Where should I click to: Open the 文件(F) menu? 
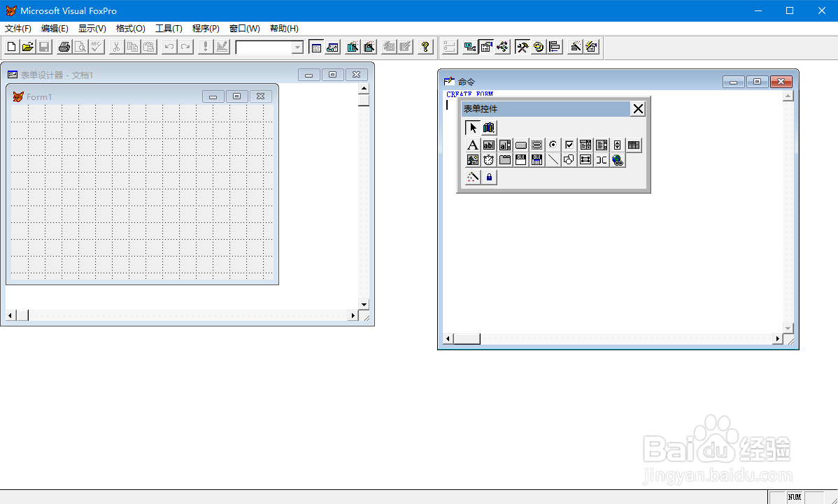18,29
